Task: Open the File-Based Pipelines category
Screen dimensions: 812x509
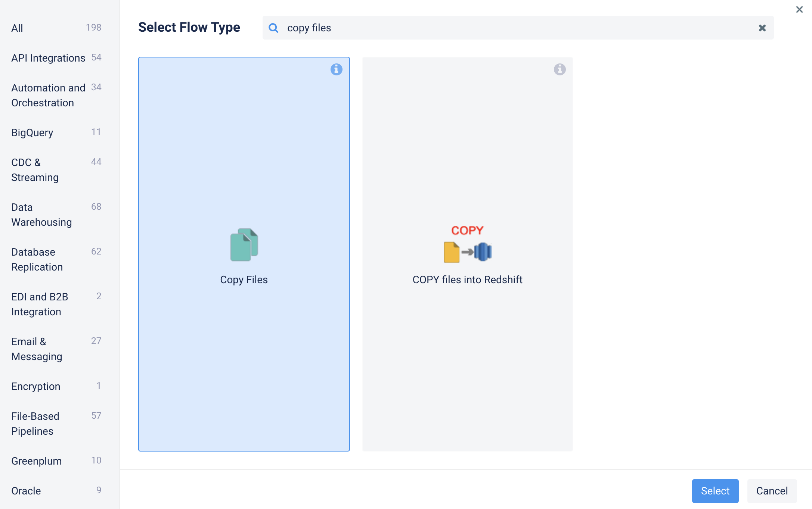Action: tap(56, 424)
